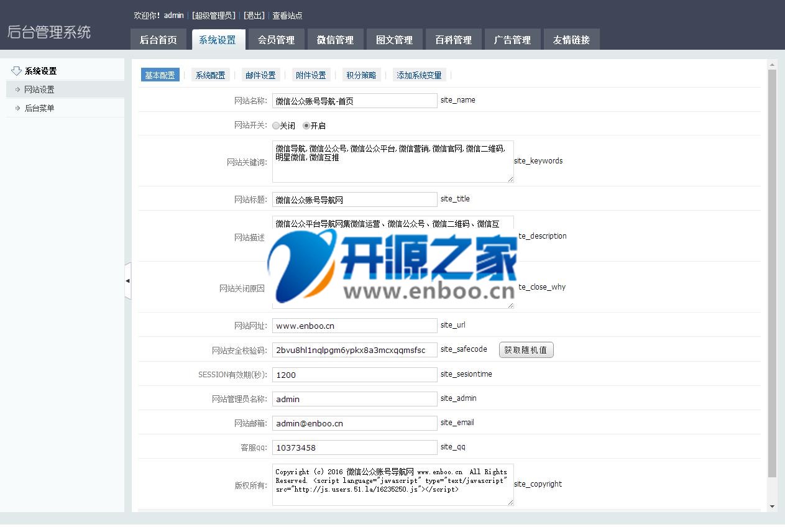
Task: Click the scrollbar up arrow
Action: (773, 64)
